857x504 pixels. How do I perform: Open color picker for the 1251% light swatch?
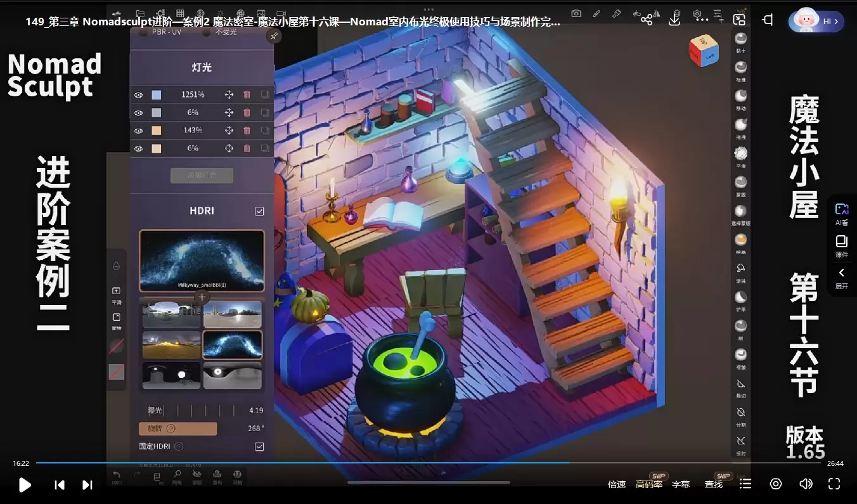coord(157,95)
